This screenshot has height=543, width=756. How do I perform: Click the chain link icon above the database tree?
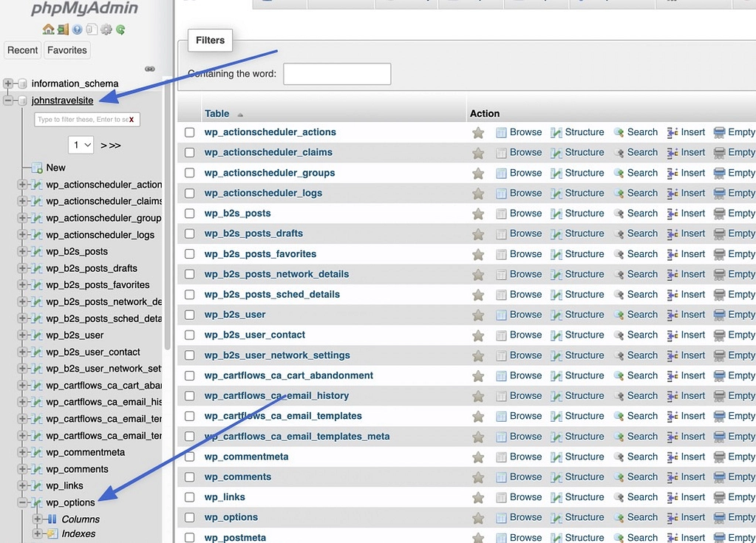point(150,69)
